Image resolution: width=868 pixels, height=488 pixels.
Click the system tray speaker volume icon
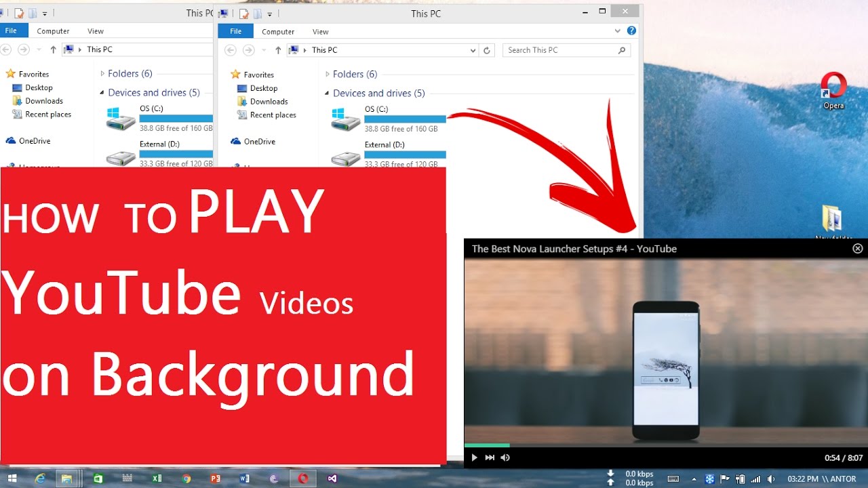tap(772, 479)
